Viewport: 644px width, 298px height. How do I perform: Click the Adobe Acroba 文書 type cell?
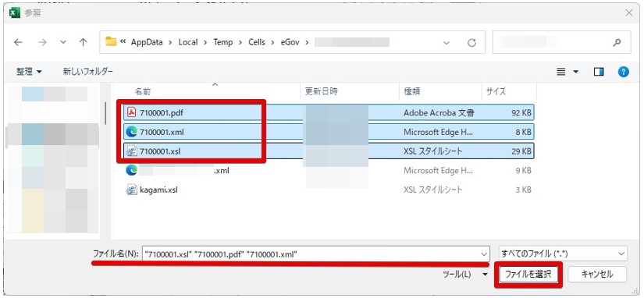click(x=439, y=112)
